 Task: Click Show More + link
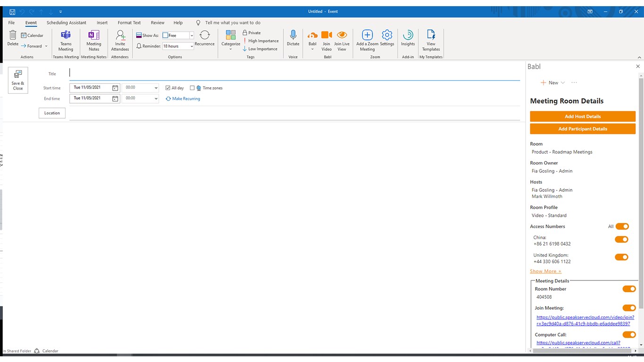click(x=545, y=271)
